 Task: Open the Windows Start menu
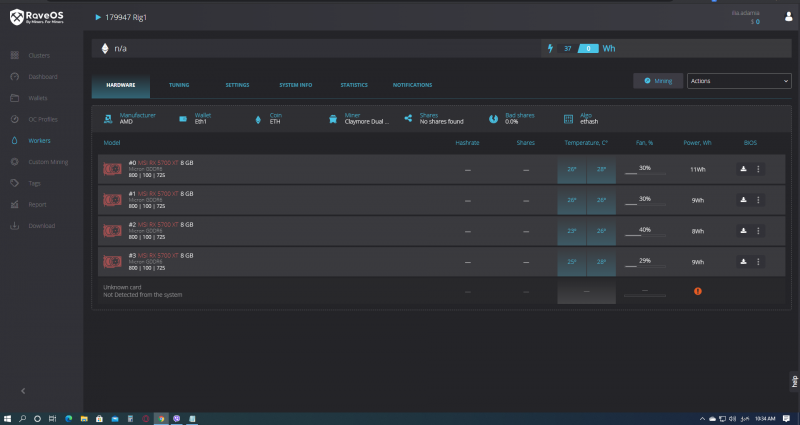tap(8, 416)
